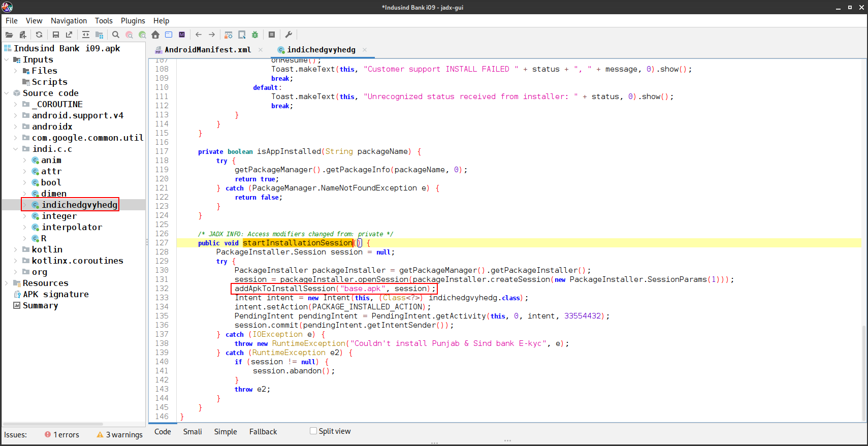Open the Tools menu

104,21
